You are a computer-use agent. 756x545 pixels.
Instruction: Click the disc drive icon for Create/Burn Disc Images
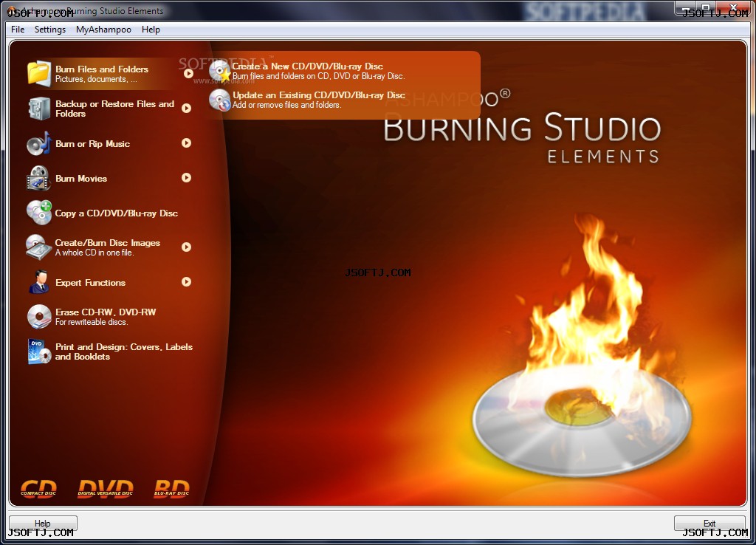click(x=38, y=247)
